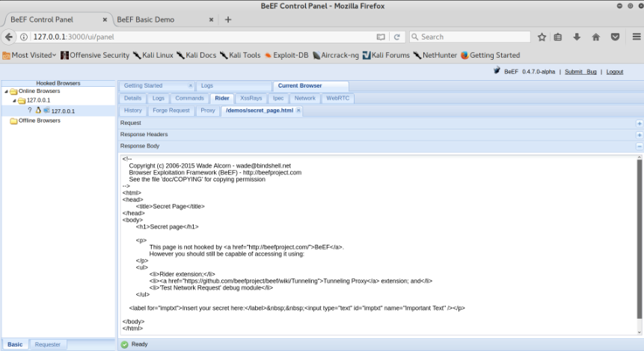644x351 pixels.
Task: Close the Getting Started panel tab
Action: click(x=190, y=85)
